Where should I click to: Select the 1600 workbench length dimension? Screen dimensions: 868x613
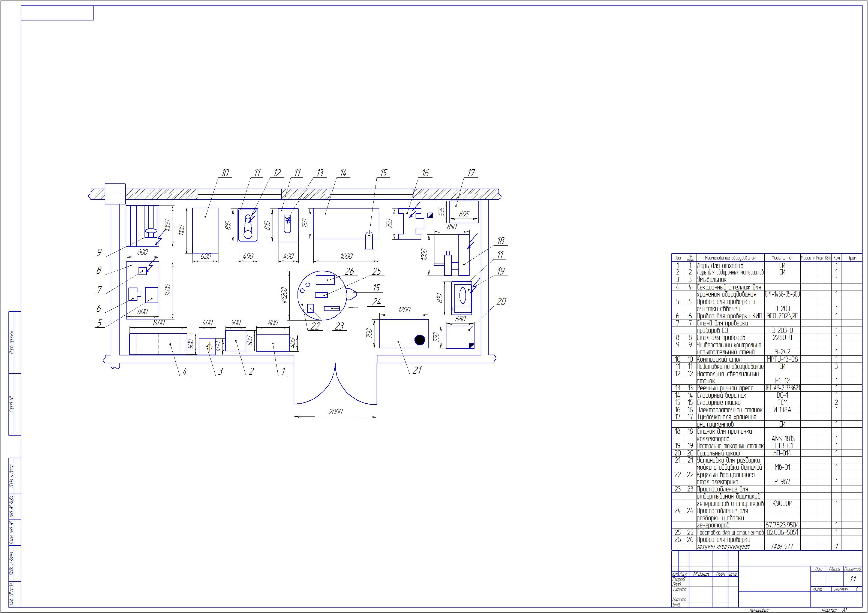click(346, 256)
